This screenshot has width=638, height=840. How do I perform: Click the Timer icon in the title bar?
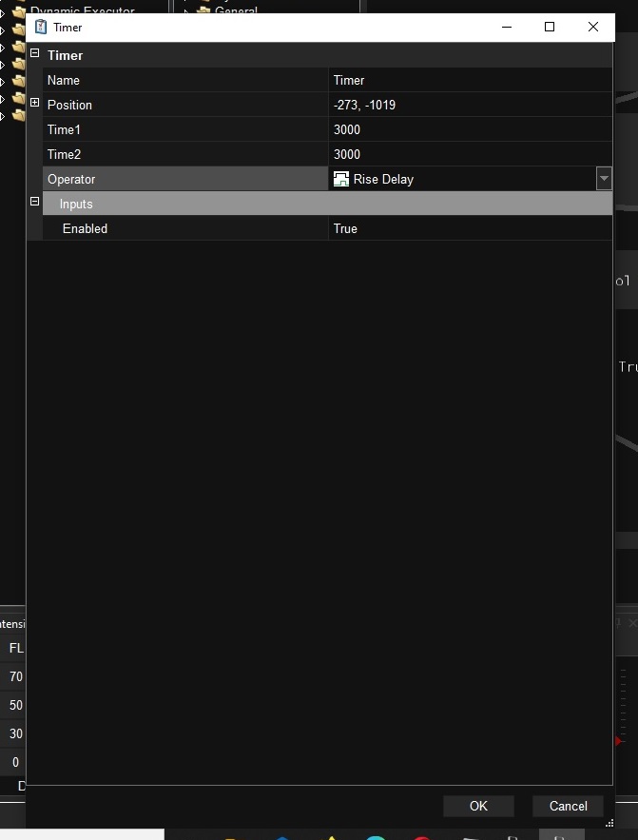pyautogui.click(x=40, y=28)
